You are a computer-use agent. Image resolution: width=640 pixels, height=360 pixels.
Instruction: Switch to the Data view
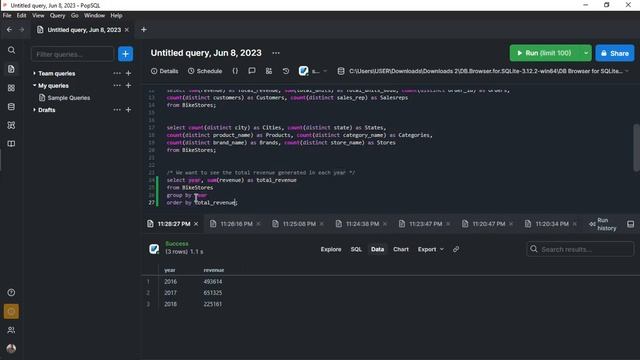[x=377, y=249]
